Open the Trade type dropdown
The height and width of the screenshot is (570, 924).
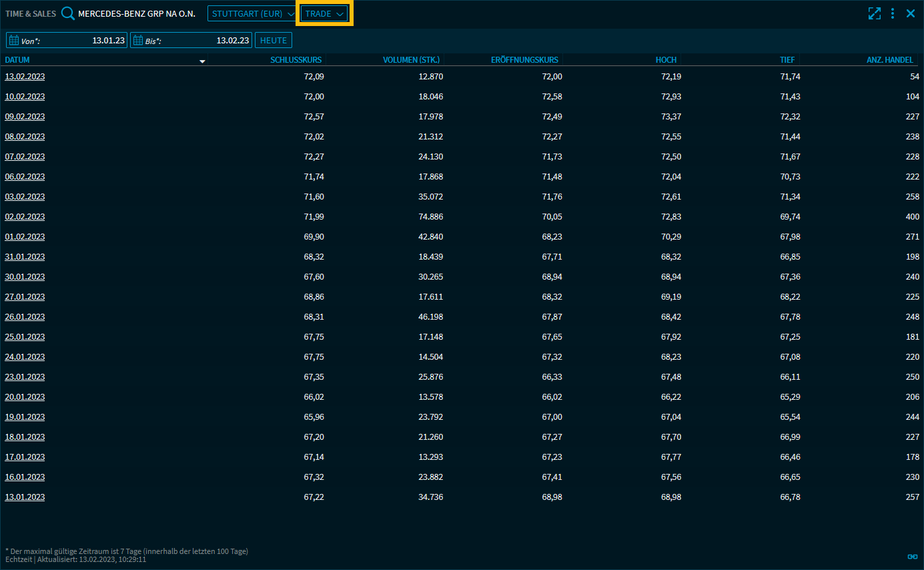point(324,14)
